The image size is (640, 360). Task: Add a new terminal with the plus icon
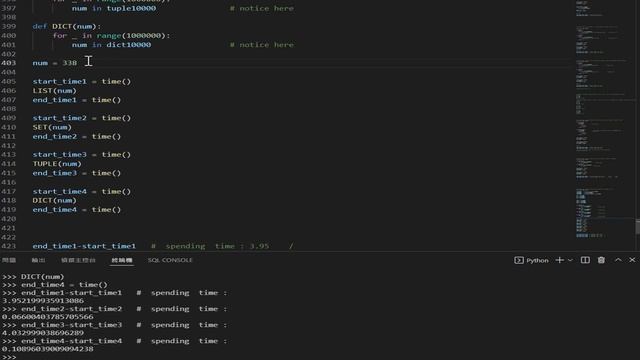[x=560, y=260]
